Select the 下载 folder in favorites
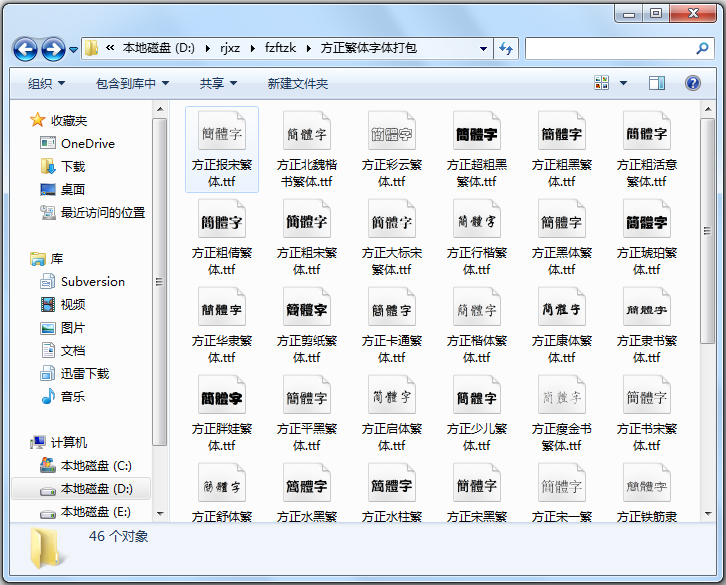726x585 pixels. point(73,166)
